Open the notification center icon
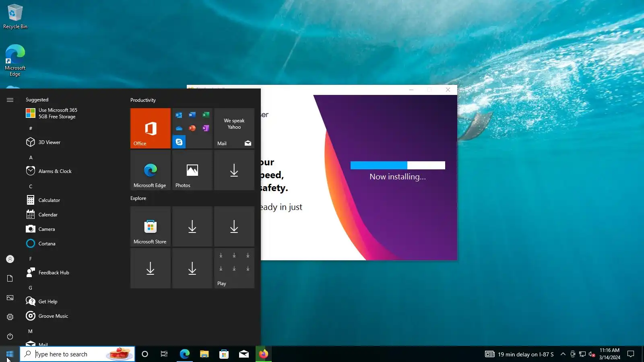Screen dimensions: 644x362 point(631,354)
